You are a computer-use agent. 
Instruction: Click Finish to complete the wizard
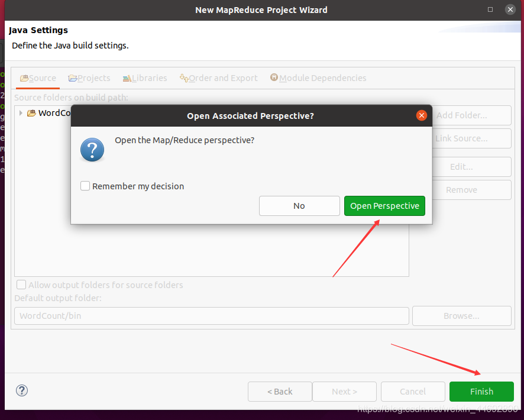point(481,391)
